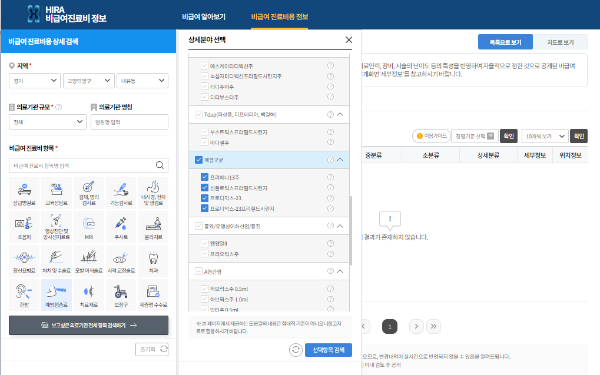The image size is (600, 375).
Task: Select the 교육상담료 counseling category icon
Action: (x=57, y=193)
